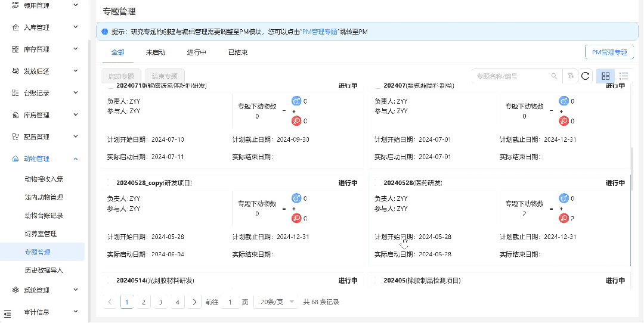The width and height of the screenshot is (644, 323).
Task: Open the 20条/页 page size dropdown
Action: pyautogui.click(x=275, y=302)
